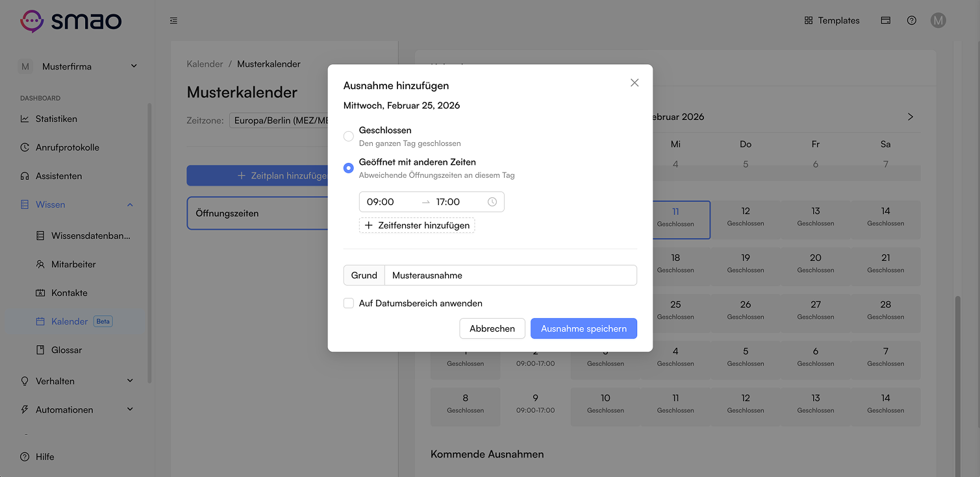Click the smao logo
Image resolution: width=980 pixels, height=477 pixels.
71,21
